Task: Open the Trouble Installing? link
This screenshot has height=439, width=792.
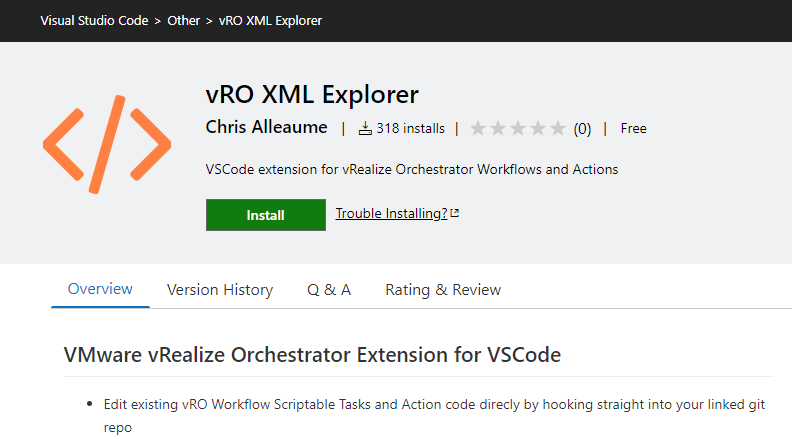Action: click(391, 213)
